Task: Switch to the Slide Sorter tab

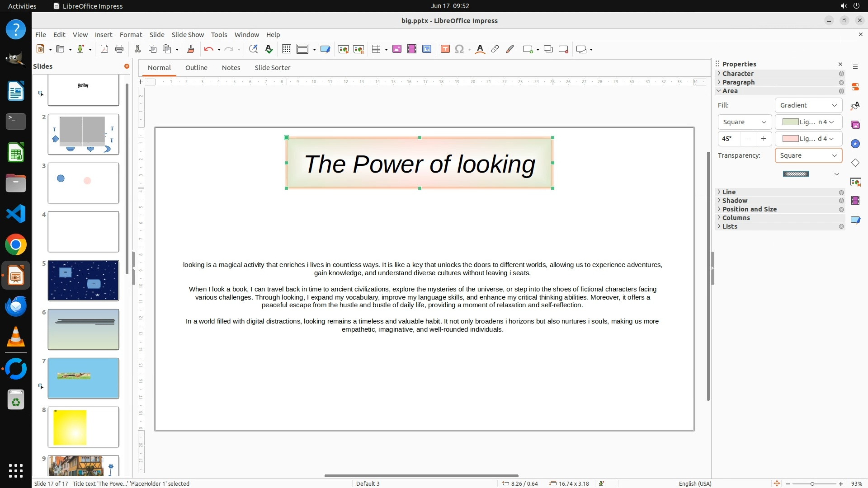Action: (x=272, y=68)
